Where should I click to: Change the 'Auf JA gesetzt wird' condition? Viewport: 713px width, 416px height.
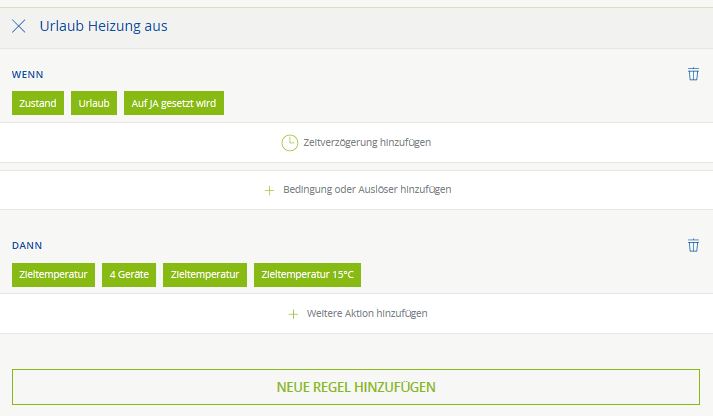174,104
